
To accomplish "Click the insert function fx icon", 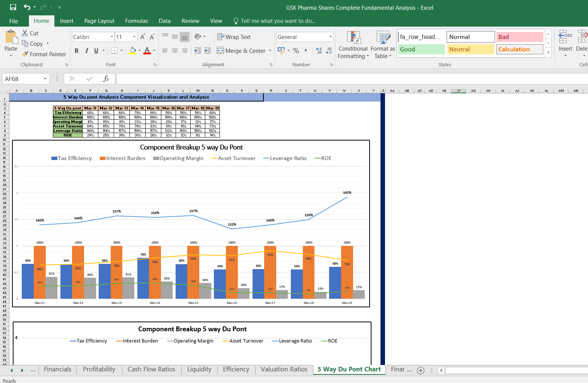I will [106, 79].
